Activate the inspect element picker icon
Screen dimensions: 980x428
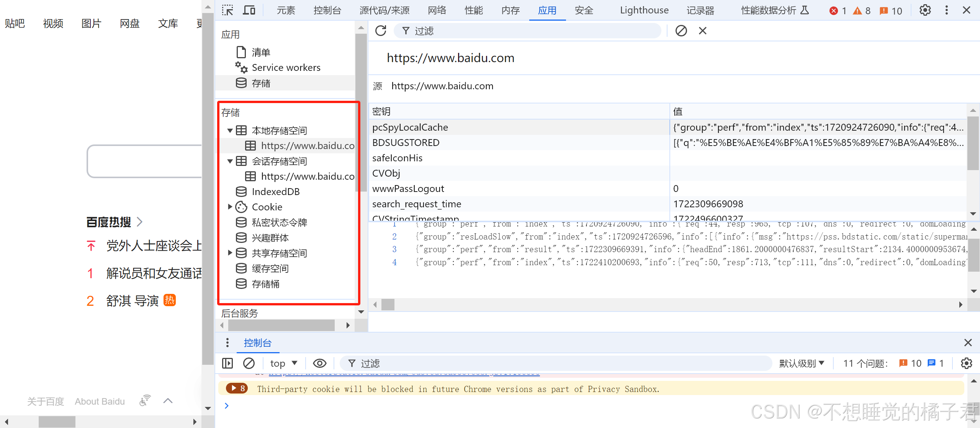tap(227, 10)
